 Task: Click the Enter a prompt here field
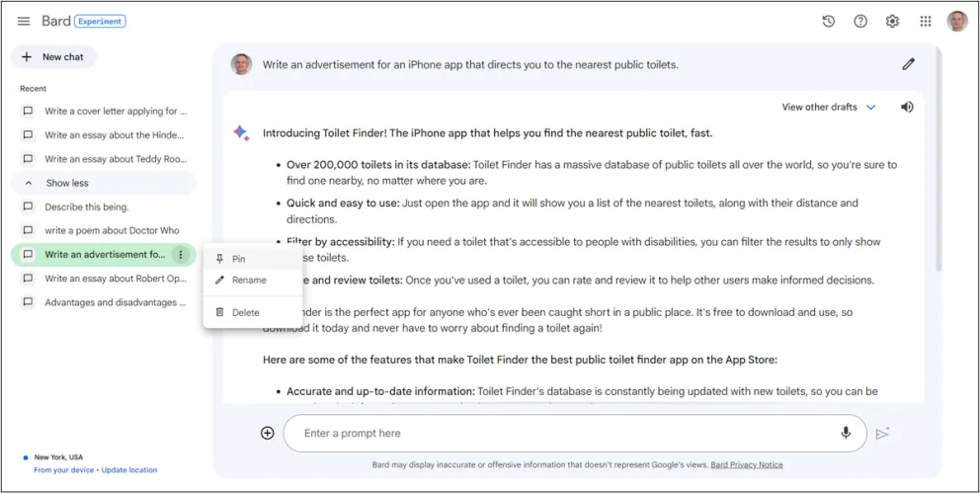[563, 433]
